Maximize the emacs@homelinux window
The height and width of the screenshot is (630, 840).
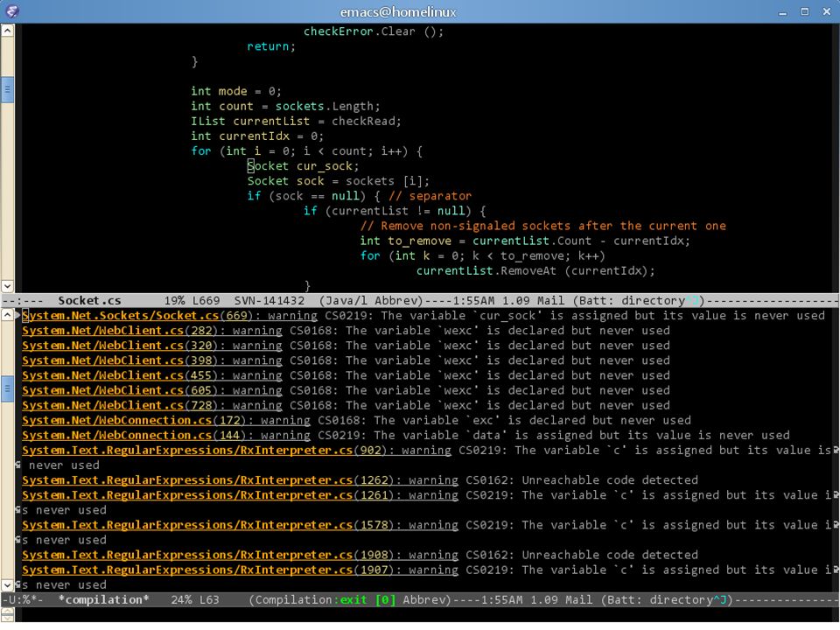(x=805, y=11)
